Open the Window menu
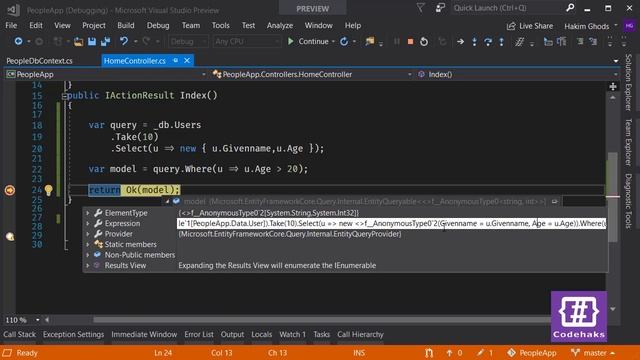This screenshot has height=360, width=640. (x=318, y=25)
